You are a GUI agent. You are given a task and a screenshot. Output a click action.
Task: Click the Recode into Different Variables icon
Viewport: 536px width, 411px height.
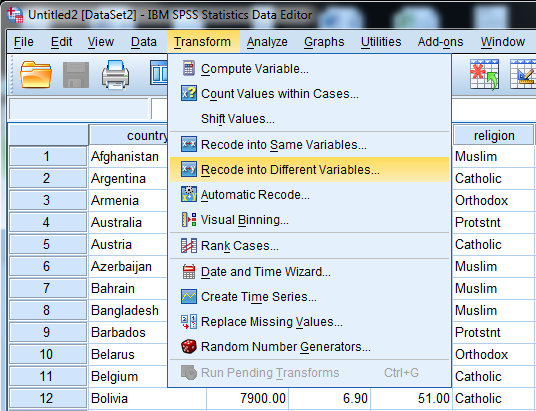tap(189, 169)
